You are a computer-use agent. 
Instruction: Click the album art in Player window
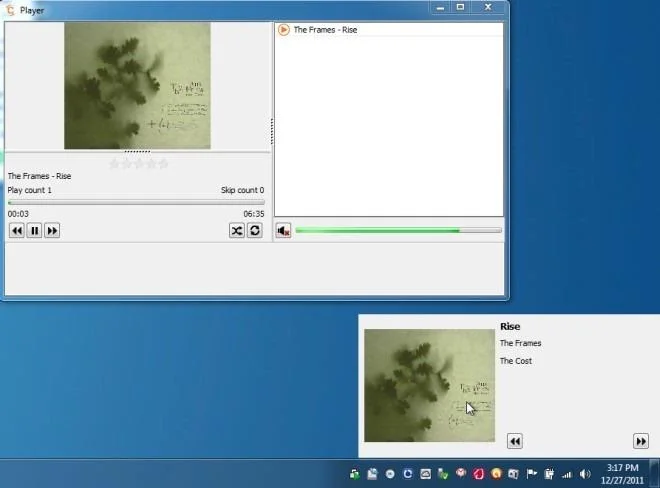[137, 85]
